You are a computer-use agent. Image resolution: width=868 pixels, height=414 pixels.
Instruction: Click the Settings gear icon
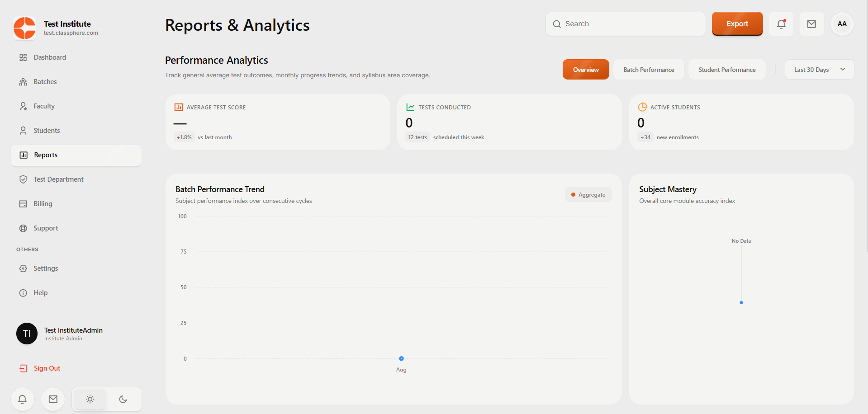coord(23,268)
